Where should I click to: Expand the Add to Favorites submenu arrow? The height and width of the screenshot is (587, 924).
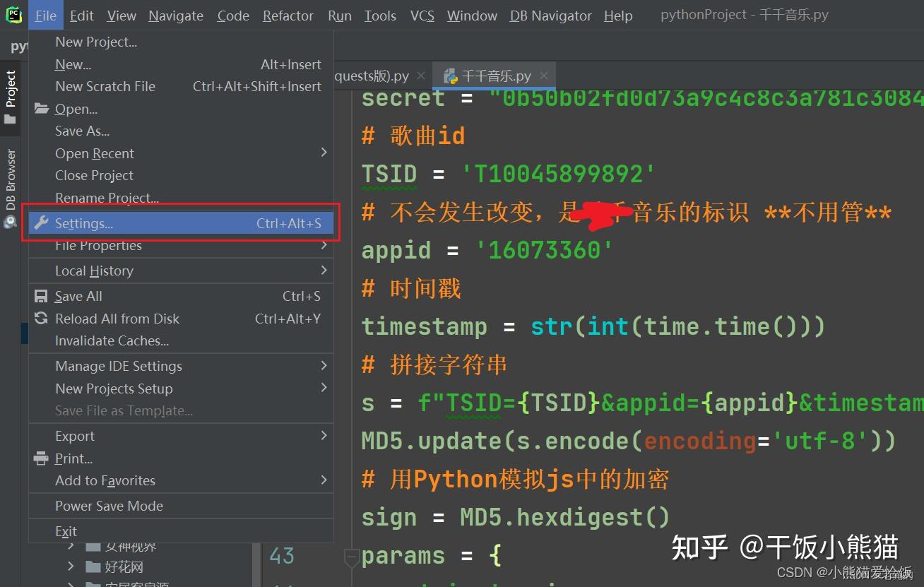[324, 480]
